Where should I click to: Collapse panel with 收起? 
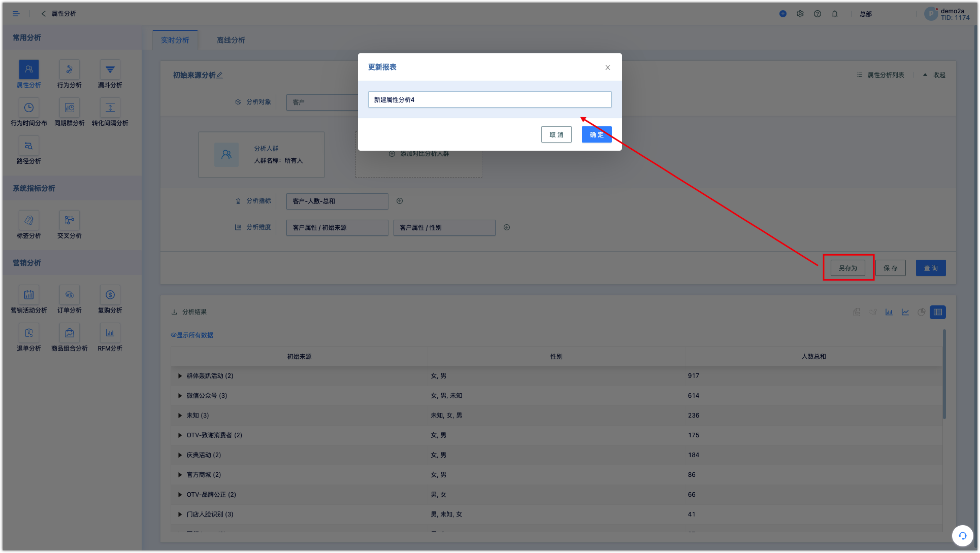tap(934, 75)
